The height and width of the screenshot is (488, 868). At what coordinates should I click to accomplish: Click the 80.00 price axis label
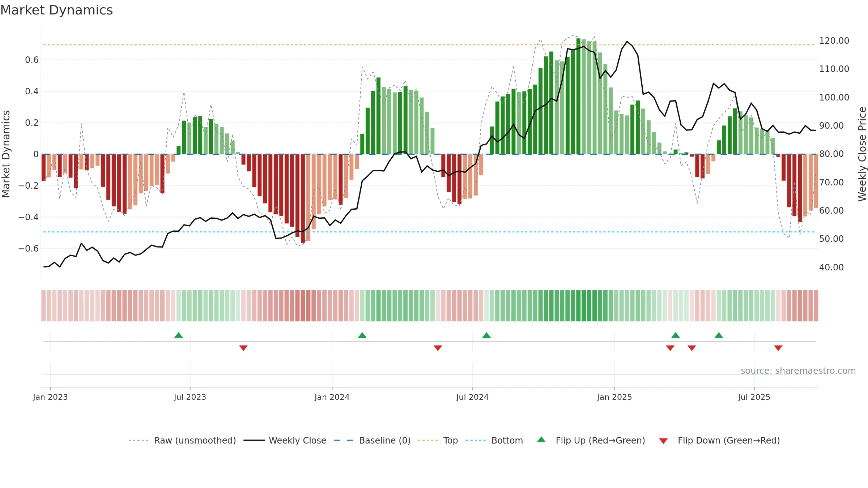(831, 154)
